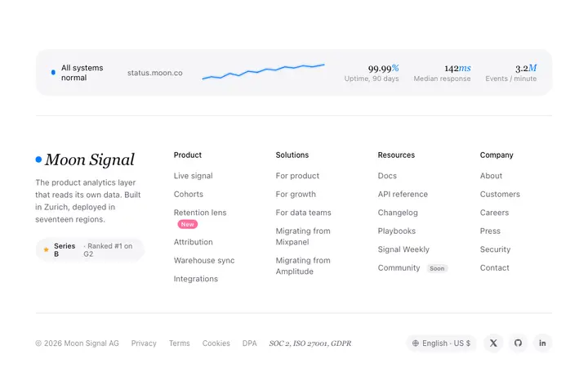Screen dimensions: 588x368
Task: Open the About page
Action: click(x=491, y=176)
